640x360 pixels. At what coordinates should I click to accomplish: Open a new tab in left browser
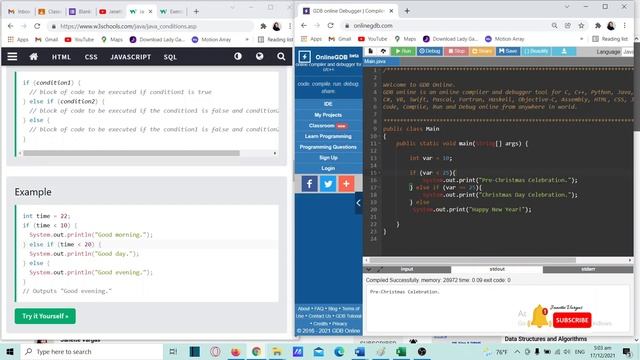196,11
